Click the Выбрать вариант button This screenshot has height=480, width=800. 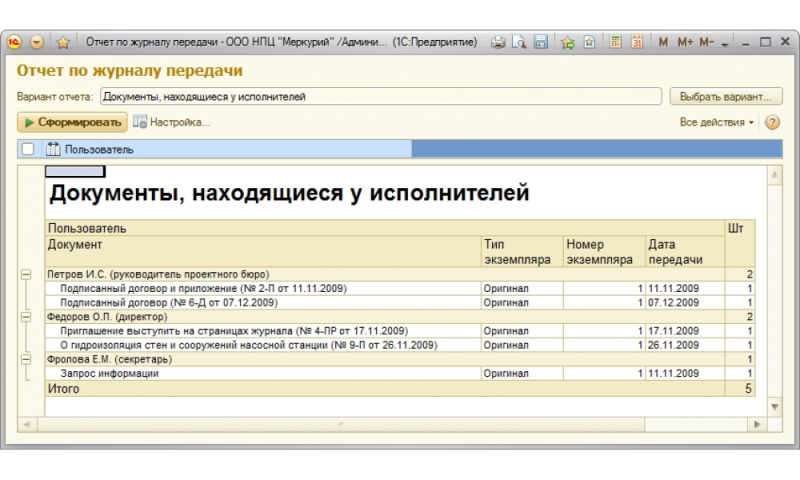tap(724, 97)
